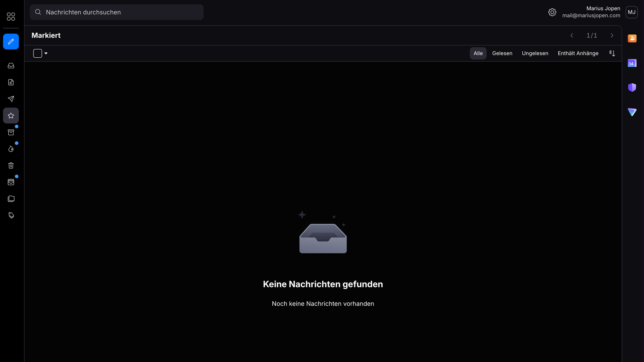
Task: Filter by Gelesen messages
Action: (x=502, y=53)
